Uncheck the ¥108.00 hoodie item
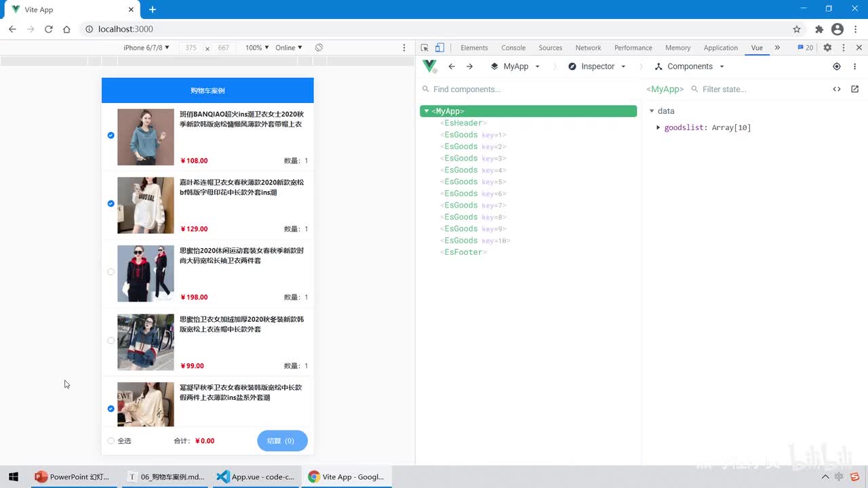Viewport: 868px width, 488px height. 111,136
